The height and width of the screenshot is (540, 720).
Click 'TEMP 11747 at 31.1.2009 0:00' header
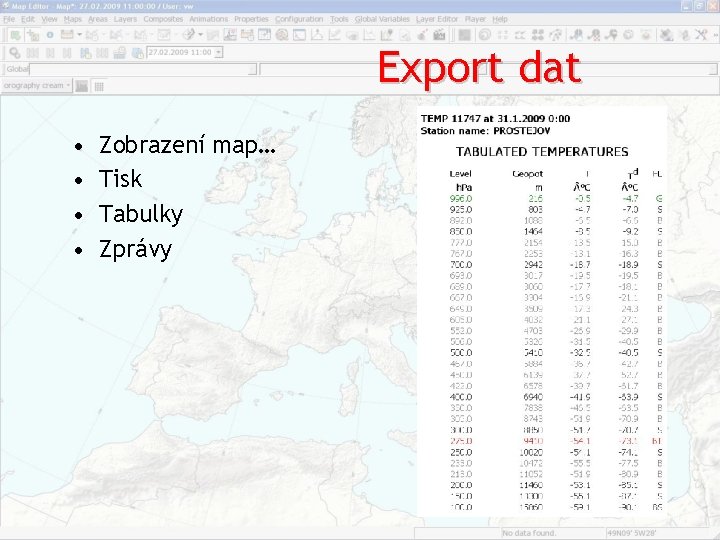(x=495, y=118)
